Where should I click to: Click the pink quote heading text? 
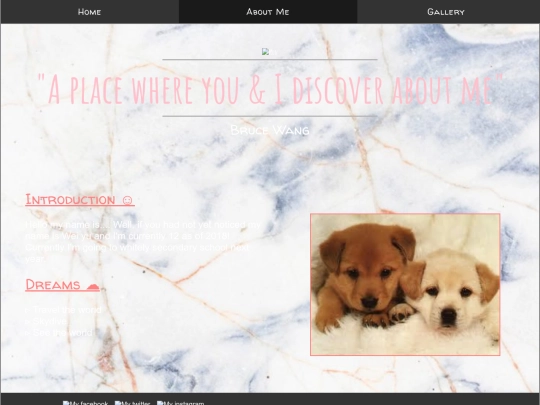pyautogui.click(x=270, y=89)
